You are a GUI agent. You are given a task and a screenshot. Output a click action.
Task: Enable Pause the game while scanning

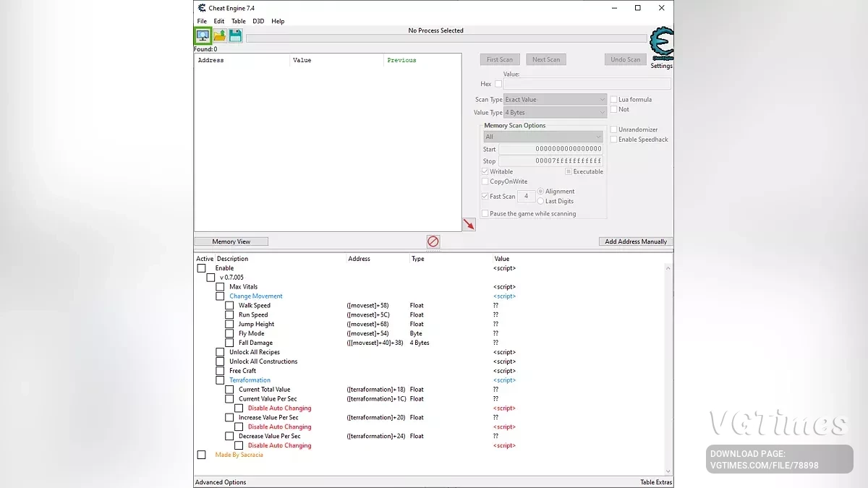pyautogui.click(x=485, y=213)
